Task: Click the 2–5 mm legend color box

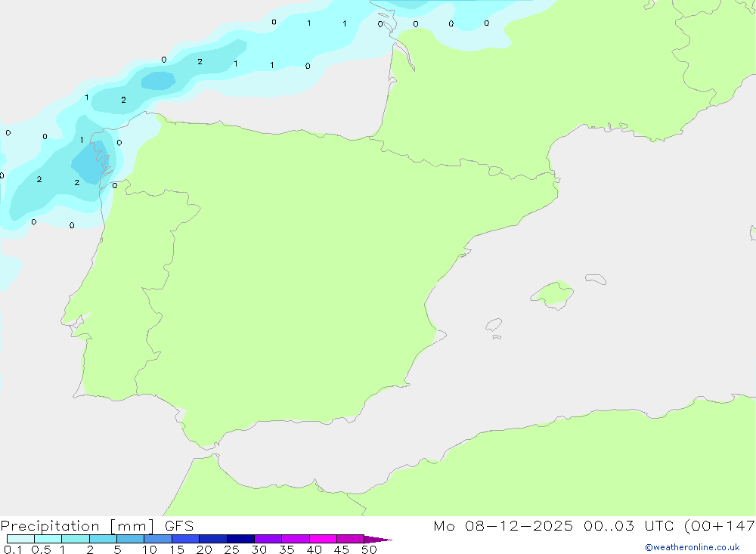Action: 103,539
